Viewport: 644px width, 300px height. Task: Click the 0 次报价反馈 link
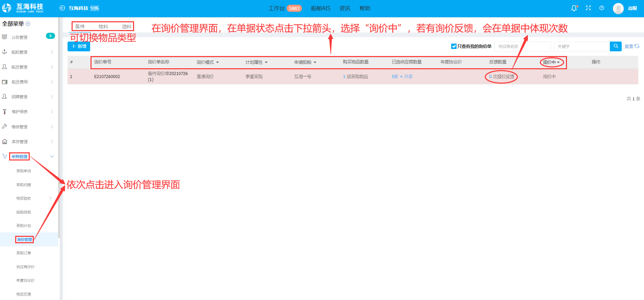pyautogui.click(x=502, y=77)
